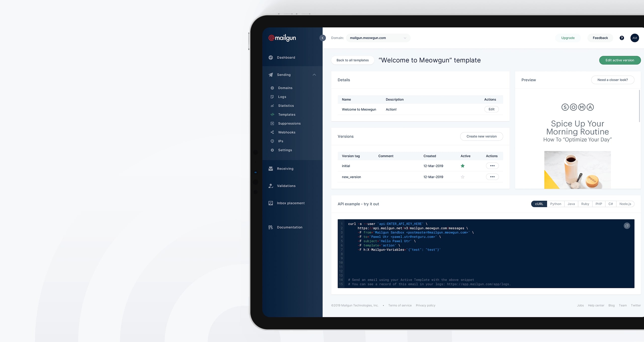
Task: Click the email preview product thumbnail
Action: (577, 170)
